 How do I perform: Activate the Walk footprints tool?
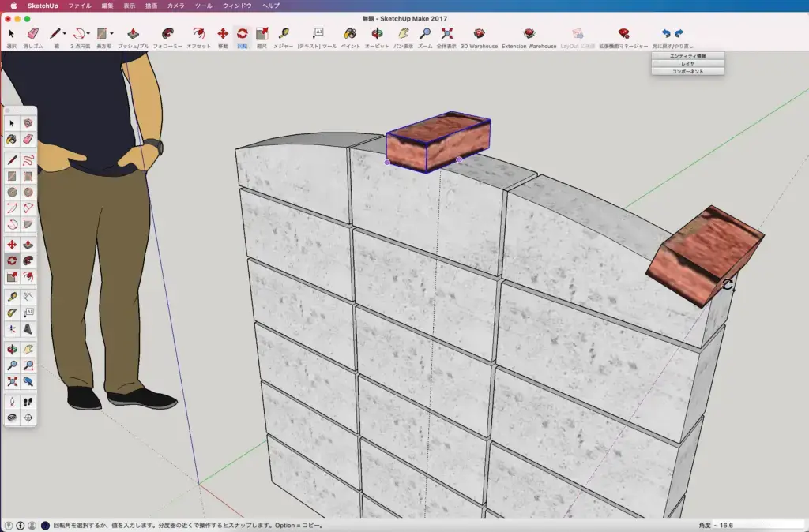(28, 402)
